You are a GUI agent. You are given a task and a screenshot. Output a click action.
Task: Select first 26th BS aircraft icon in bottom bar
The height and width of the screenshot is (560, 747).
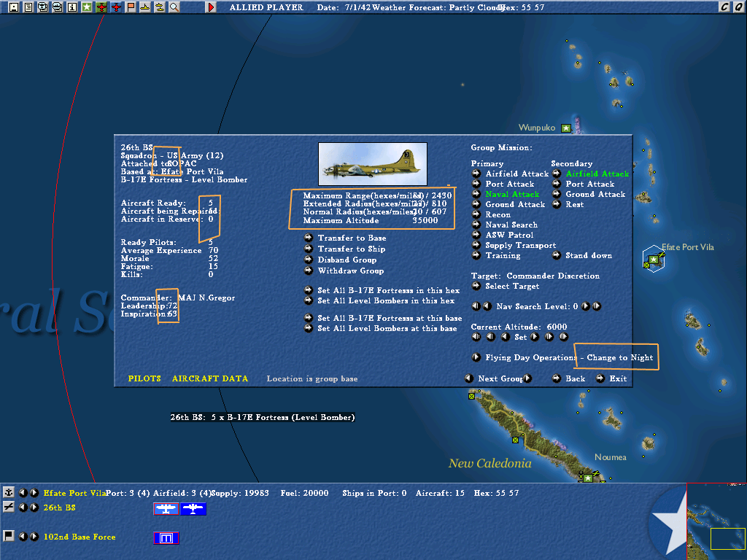pyautogui.click(x=166, y=508)
